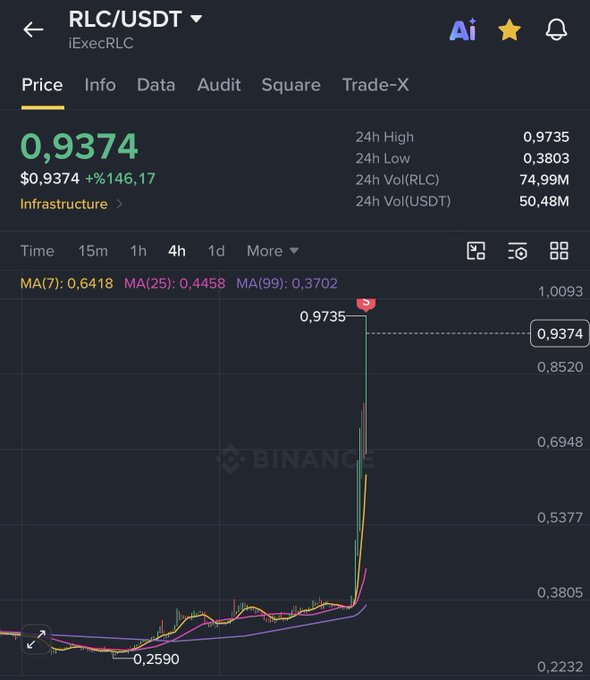Select the 1h chart interval
The image size is (590, 680).
click(x=138, y=251)
